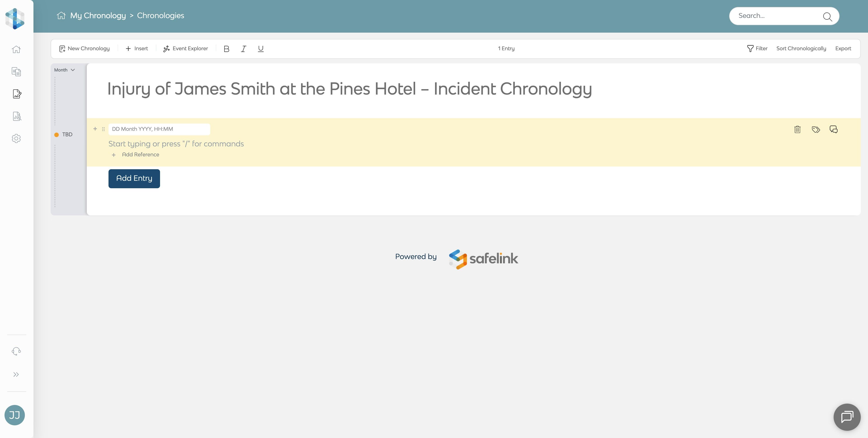Click Add Reference link
The image size is (868, 438).
(x=140, y=155)
